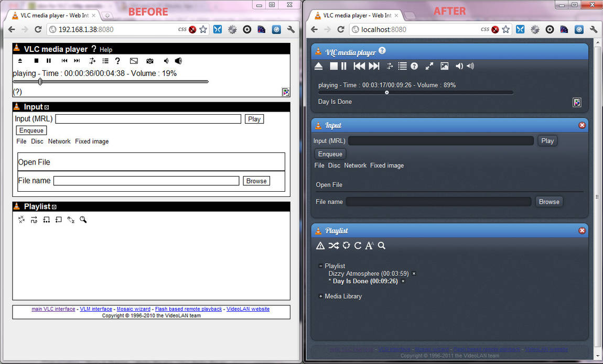Click the Input (MRL) field in BEFORE window
603x364 pixels.
[x=148, y=119]
